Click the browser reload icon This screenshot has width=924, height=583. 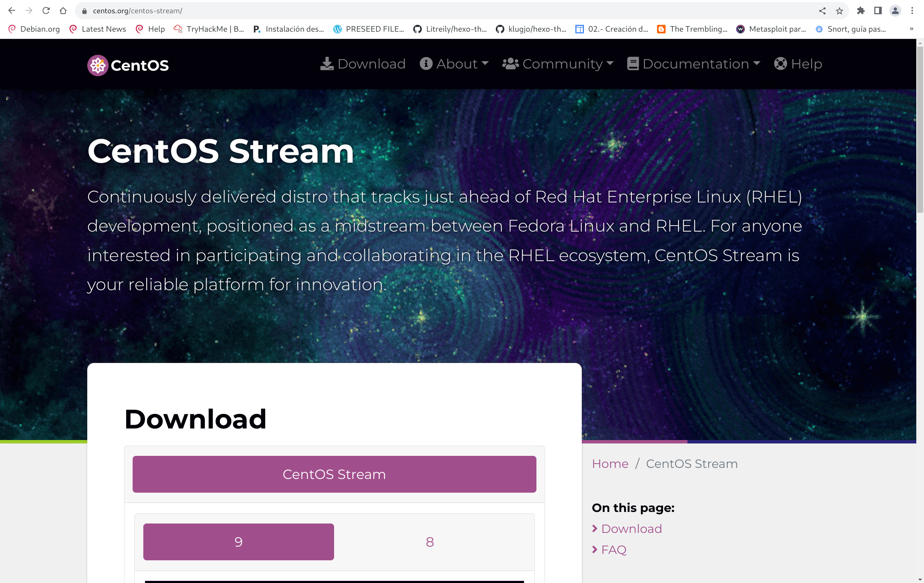tap(46, 11)
